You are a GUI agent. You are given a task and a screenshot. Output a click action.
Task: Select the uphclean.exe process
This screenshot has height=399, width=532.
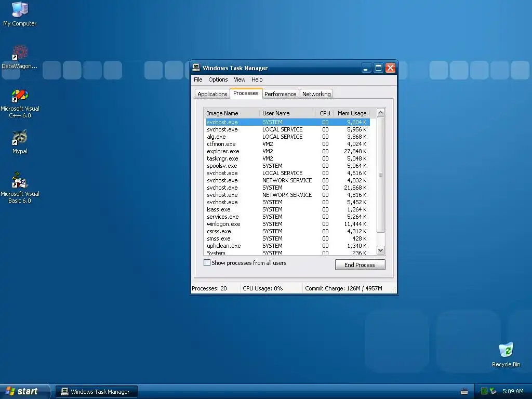[x=288, y=246]
